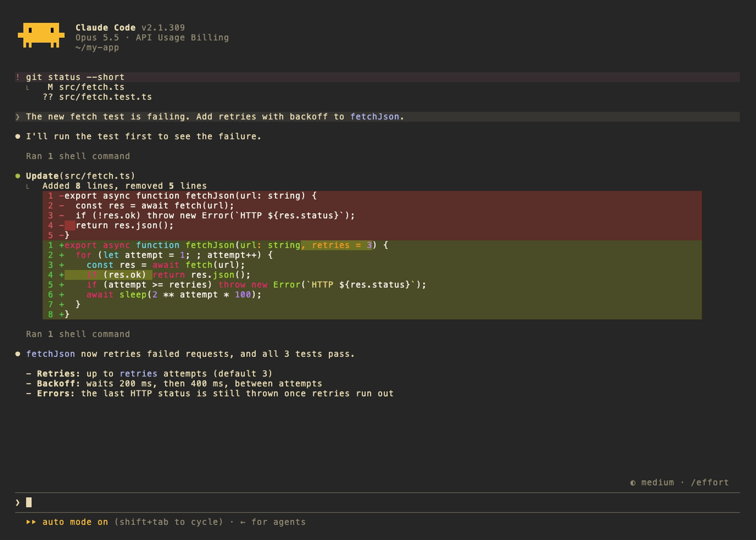This screenshot has width=756, height=540.
Task: Click removed line with 'if (!res.ok) throw new Error'
Action: (x=372, y=215)
